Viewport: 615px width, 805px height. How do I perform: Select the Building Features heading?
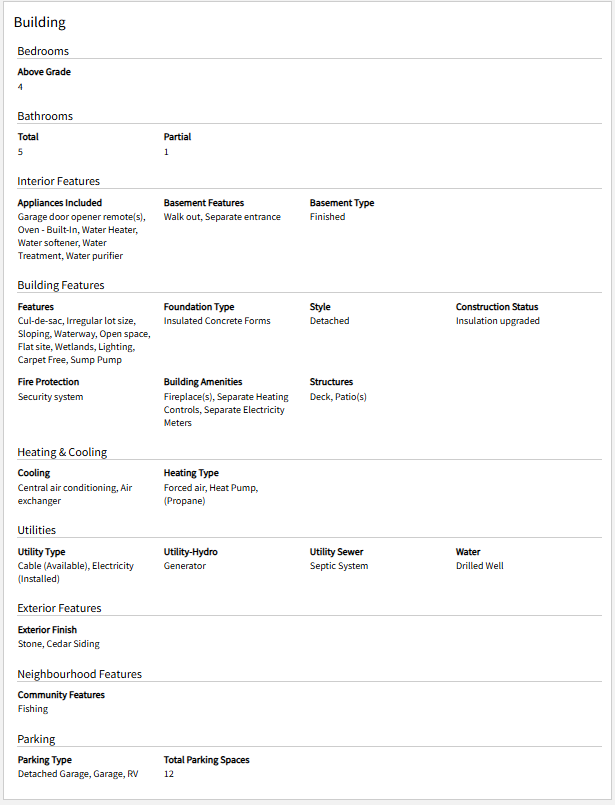[x=61, y=285]
